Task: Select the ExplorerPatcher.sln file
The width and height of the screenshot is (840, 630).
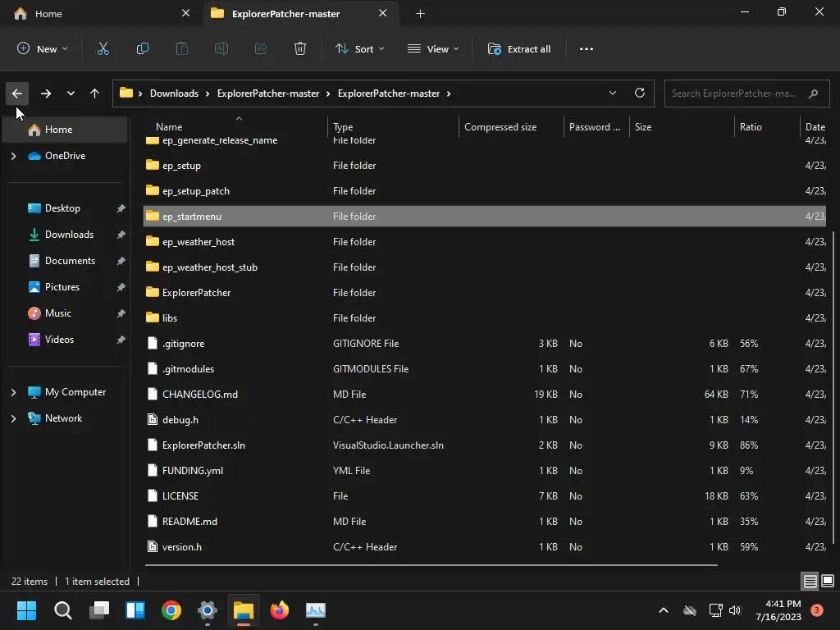Action: point(484,445)
